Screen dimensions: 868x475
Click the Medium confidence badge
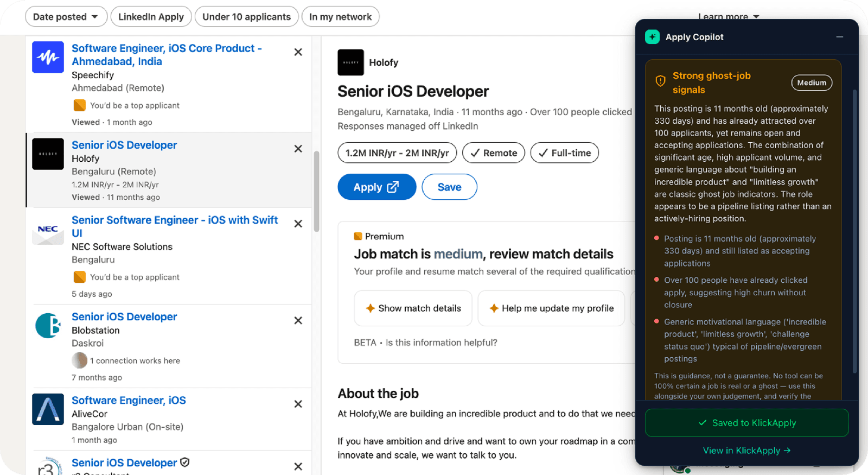point(812,83)
